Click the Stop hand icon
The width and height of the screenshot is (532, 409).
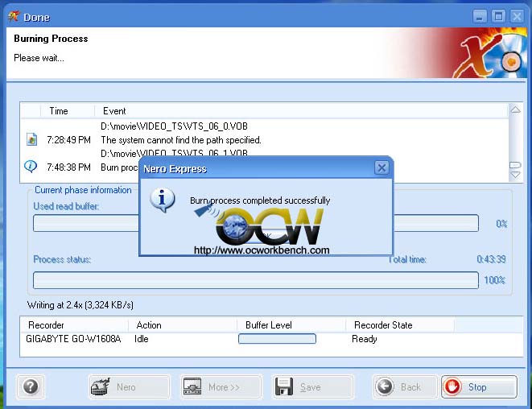452,386
